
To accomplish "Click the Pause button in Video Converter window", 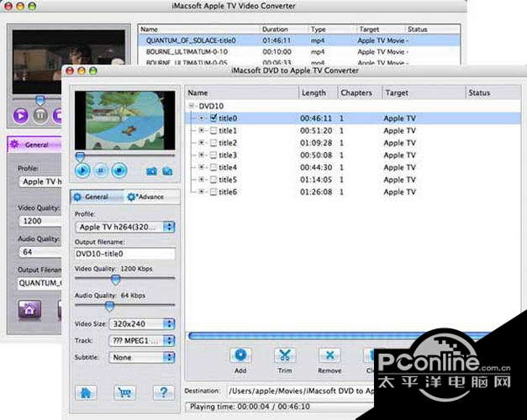I will [40, 116].
